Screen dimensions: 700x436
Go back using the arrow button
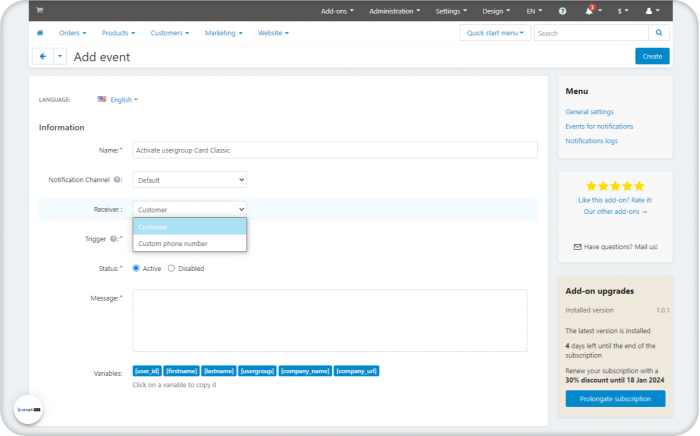pyautogui.click(x=43, y=57)
